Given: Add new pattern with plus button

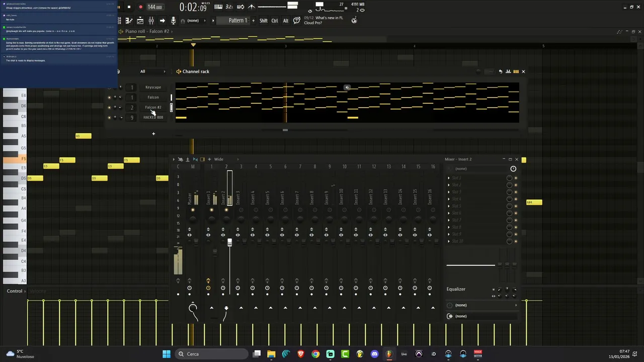Looking at the screenshot, I should coord(253,21).
